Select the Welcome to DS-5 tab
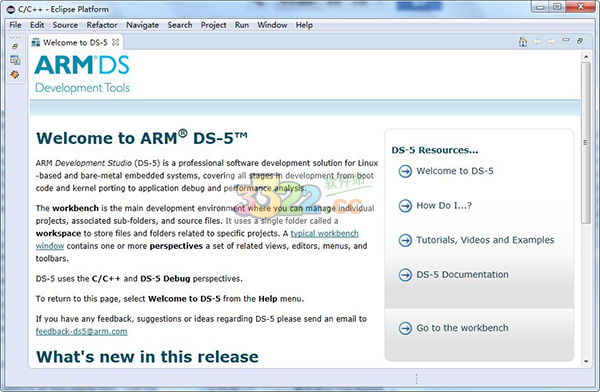The image size is (600, 392). tap(75, 42)
